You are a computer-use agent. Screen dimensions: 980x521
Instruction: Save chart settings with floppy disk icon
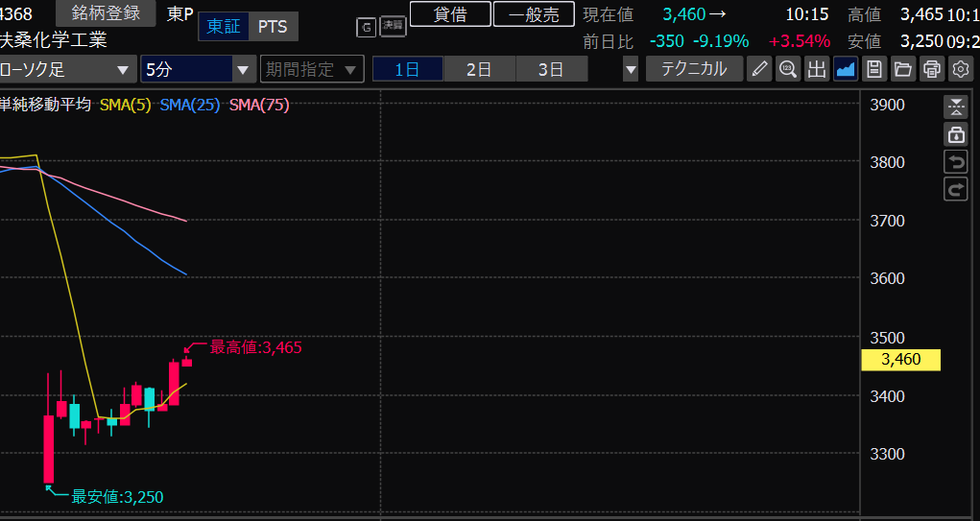click(874, 69)
